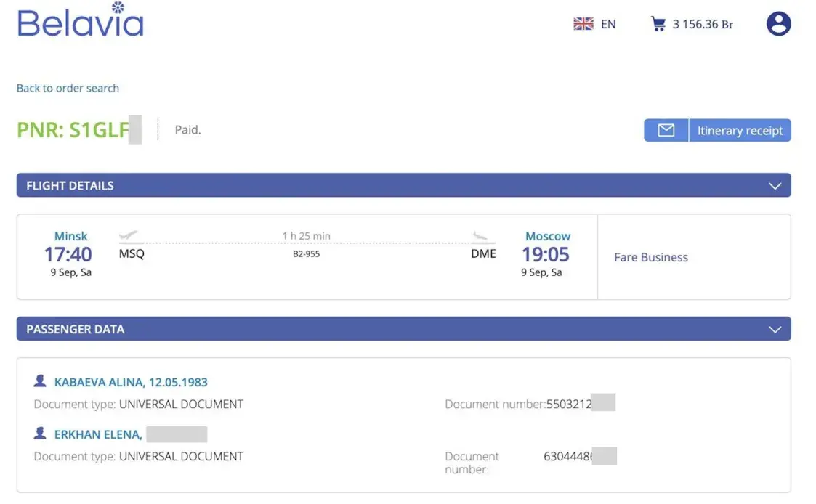Click the arrival date 9 Sep, Sa under Moscow

(541, 272)
